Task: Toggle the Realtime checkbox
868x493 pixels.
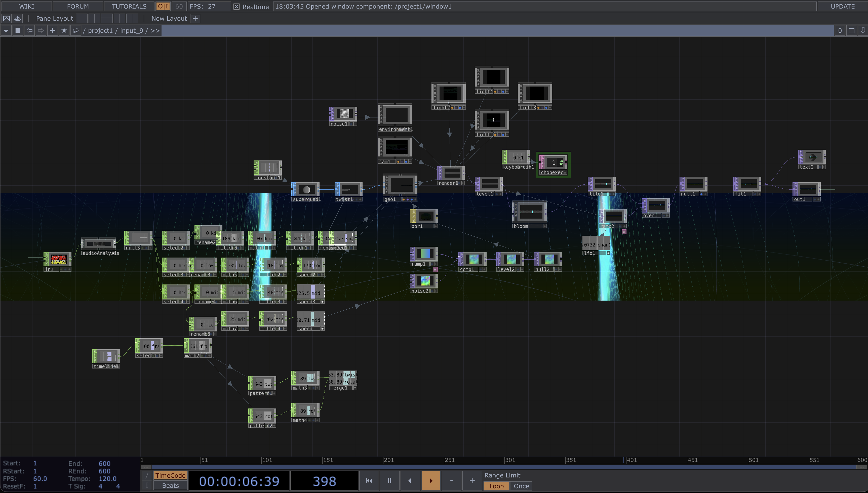Action: pyautogui.click(x=237, y=7)
